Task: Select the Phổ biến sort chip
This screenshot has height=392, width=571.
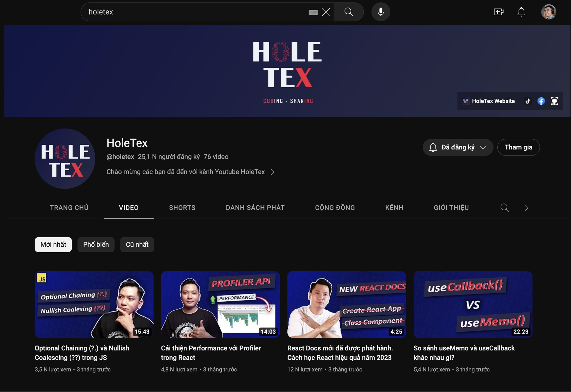Action: (x=96, y=245)
